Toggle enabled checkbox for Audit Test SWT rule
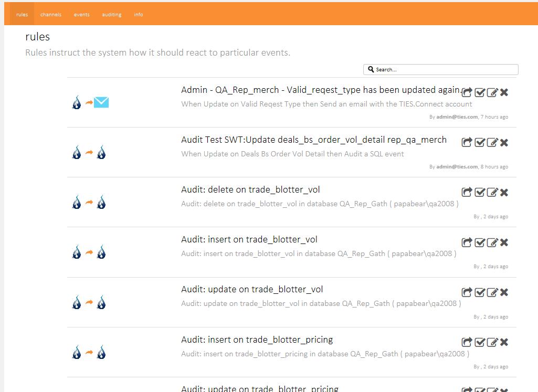Screen dimensions: 538x392 click(479, 142)
